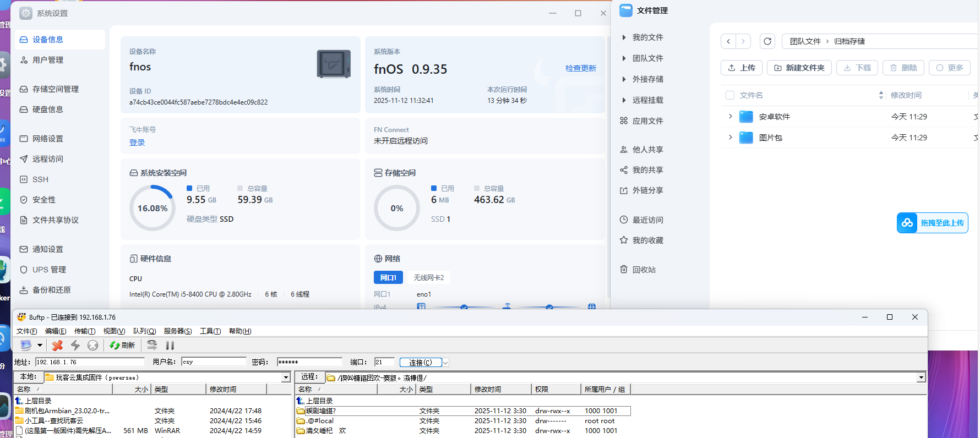Image resolution: width=980 pixels, height=438 pixels.
Task: Open 硬盘信息 in system settings sidebar
Action: 60,109
